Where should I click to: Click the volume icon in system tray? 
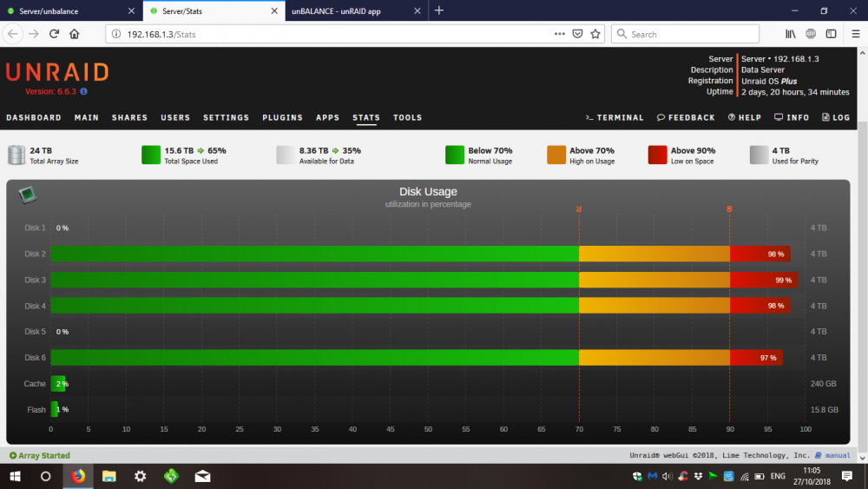(x=667, y=476)
